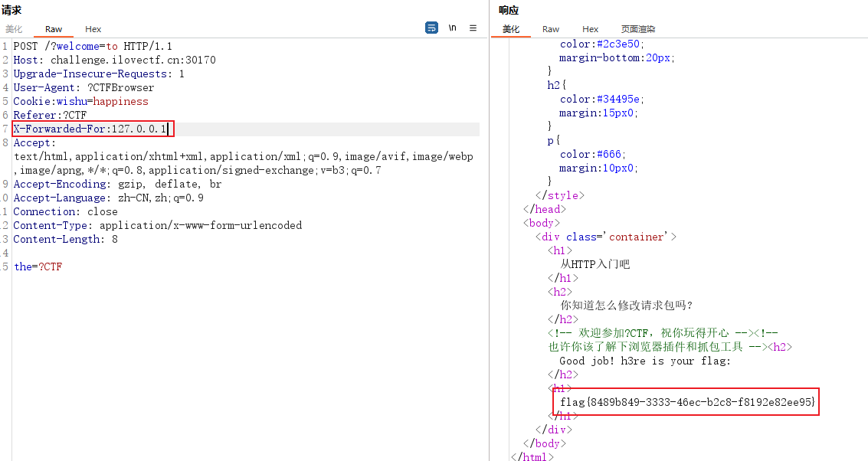Screen dimensions: 868x461
Task: Click the 响应 panel title
Action: click(508, 10)
